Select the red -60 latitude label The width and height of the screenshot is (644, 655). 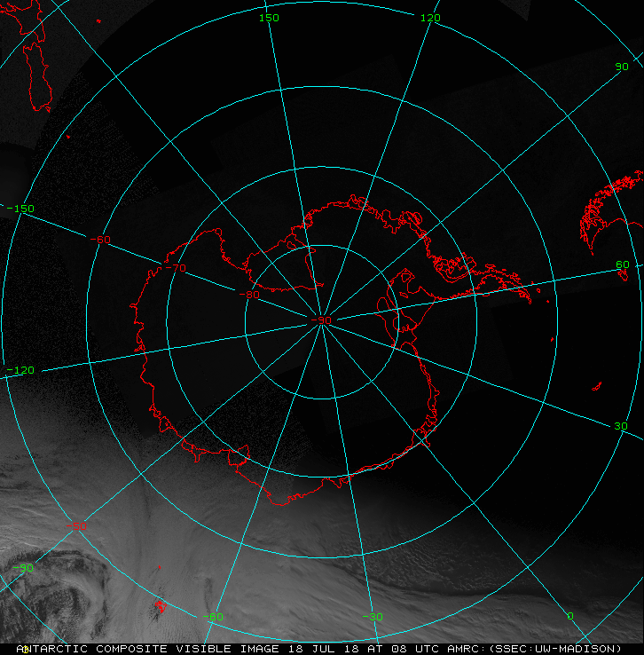point(100,240)
